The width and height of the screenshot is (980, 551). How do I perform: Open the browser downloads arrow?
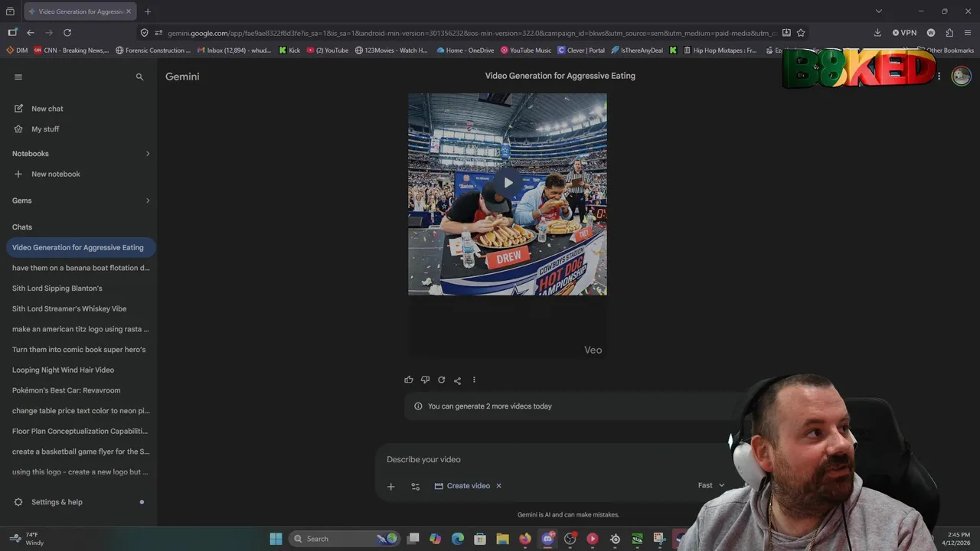tap(877, 33)
